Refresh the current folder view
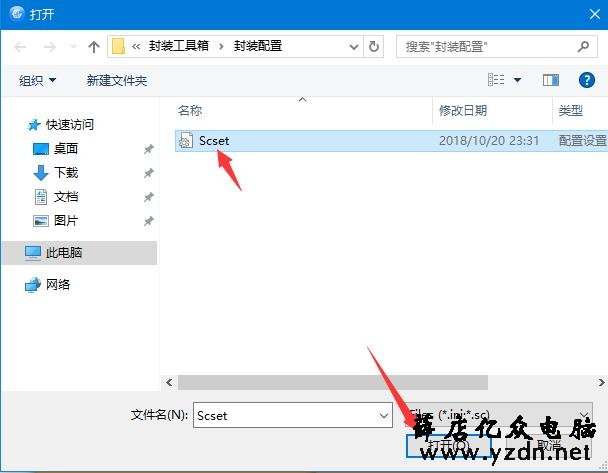Viewport: 608px width, 473px height. pyautogui.click(x=373, y=47)
